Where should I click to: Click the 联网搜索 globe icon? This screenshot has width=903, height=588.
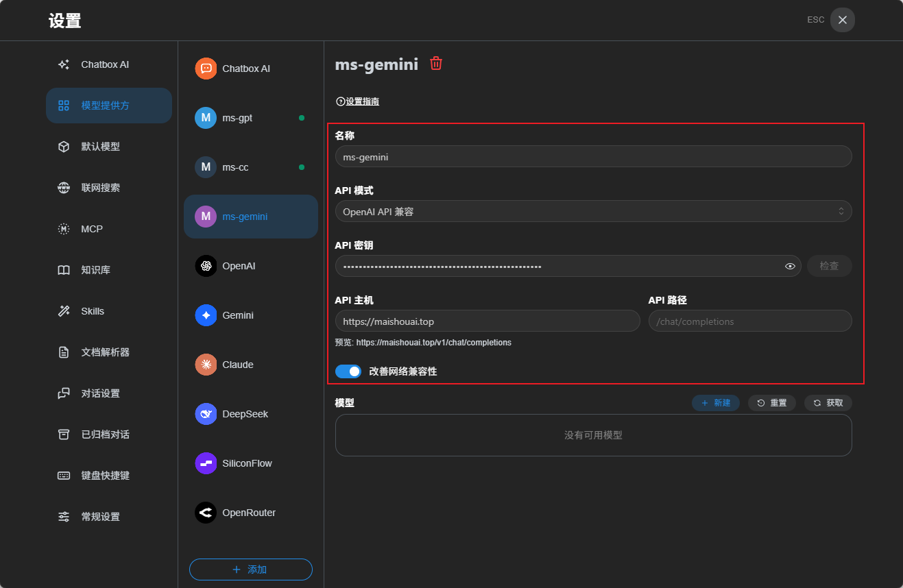(x=64, y=188)
